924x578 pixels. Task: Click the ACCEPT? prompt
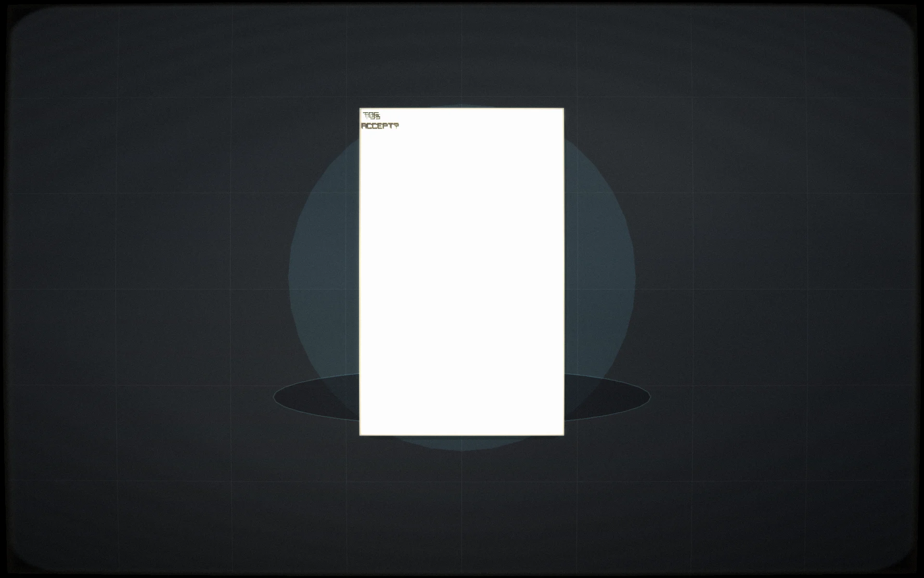click(380, 126)
